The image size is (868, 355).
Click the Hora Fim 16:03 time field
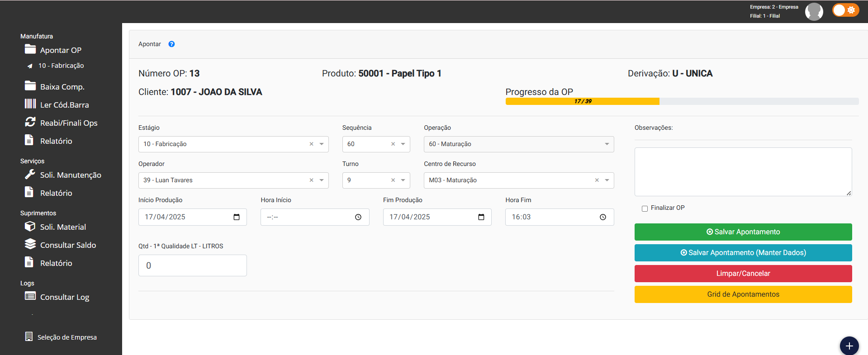tap(560, 217)
